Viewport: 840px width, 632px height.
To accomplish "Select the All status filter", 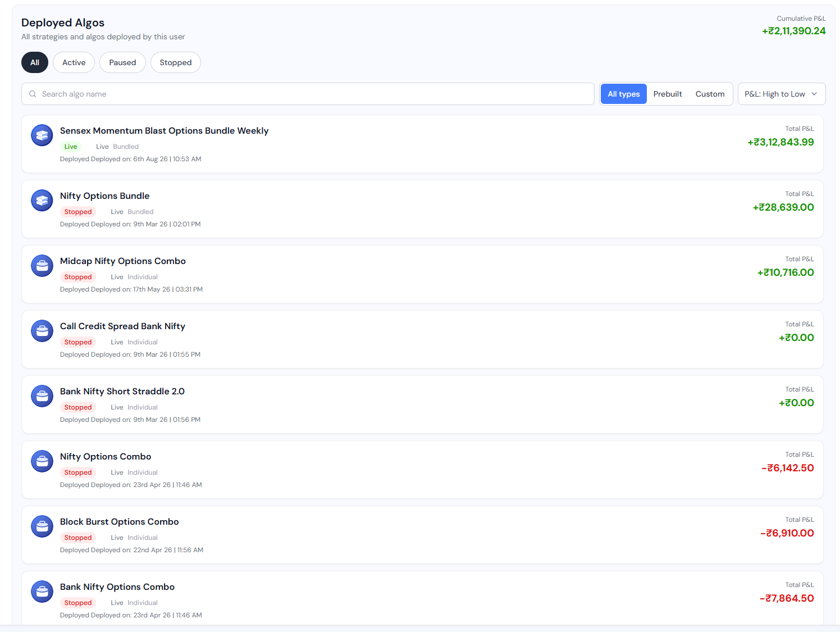I will click(x=35, y=62).
